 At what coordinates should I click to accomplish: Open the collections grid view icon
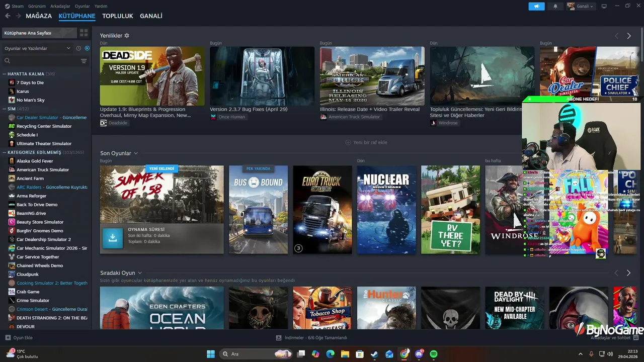point(84,33)
